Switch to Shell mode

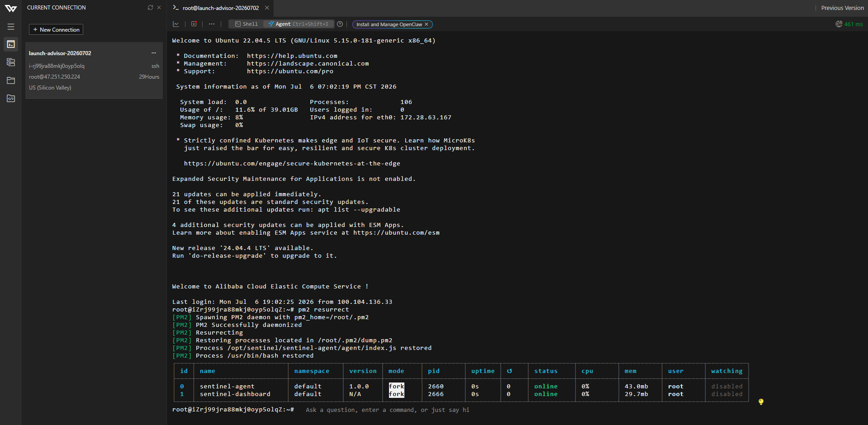coord(247,24)
